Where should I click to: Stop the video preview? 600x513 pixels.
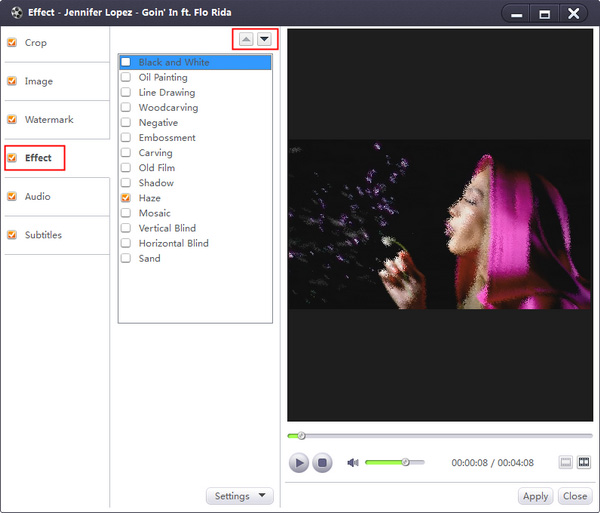(x=322, y=463)
